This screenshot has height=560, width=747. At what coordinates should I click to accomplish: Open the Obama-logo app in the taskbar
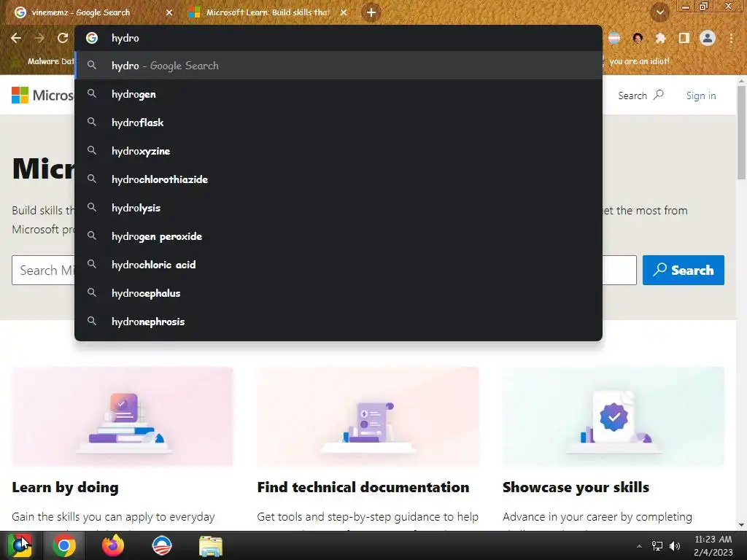pos(161,545)
